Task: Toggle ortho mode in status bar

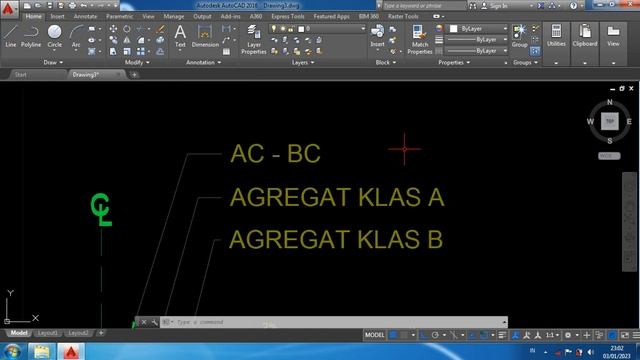Action: [424, 335]
